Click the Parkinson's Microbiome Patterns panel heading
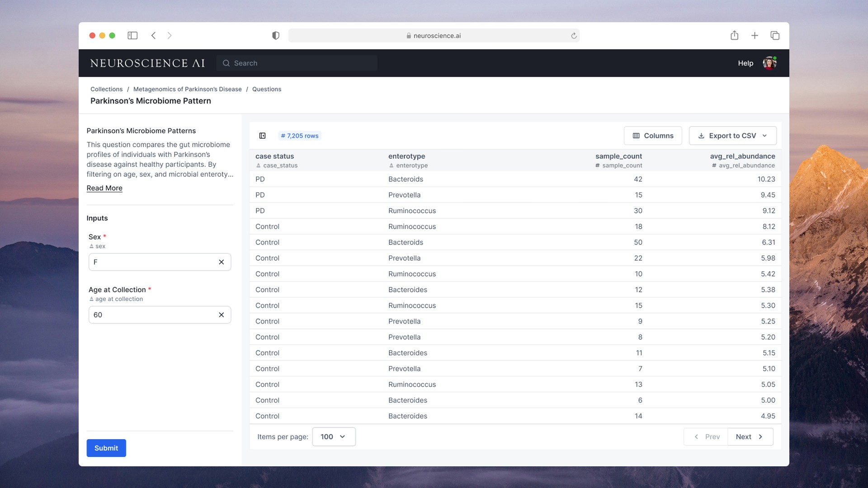 pos(141,131)
